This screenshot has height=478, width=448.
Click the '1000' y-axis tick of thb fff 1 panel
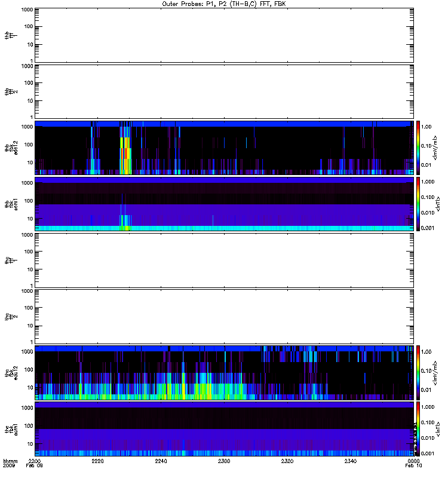click(27, 10)
